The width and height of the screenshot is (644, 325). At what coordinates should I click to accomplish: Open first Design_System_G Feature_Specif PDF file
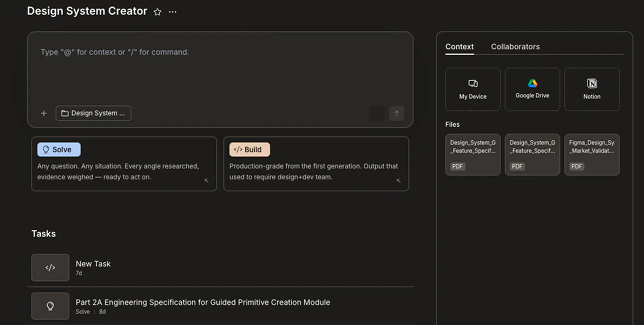(x=473, y=155)
